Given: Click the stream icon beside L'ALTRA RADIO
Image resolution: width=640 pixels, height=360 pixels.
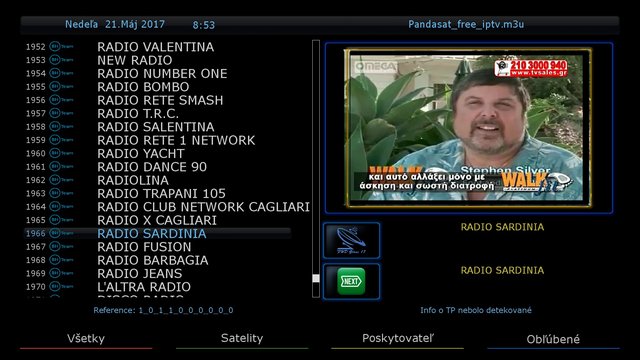Looking at the screenshot, I should (x=61, y=287).
